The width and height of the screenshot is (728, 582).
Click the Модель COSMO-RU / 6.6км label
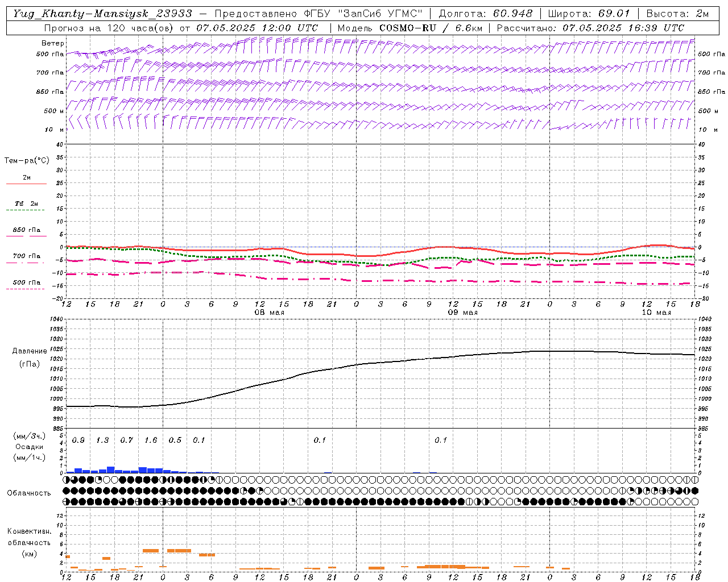(x=410, y=27)
